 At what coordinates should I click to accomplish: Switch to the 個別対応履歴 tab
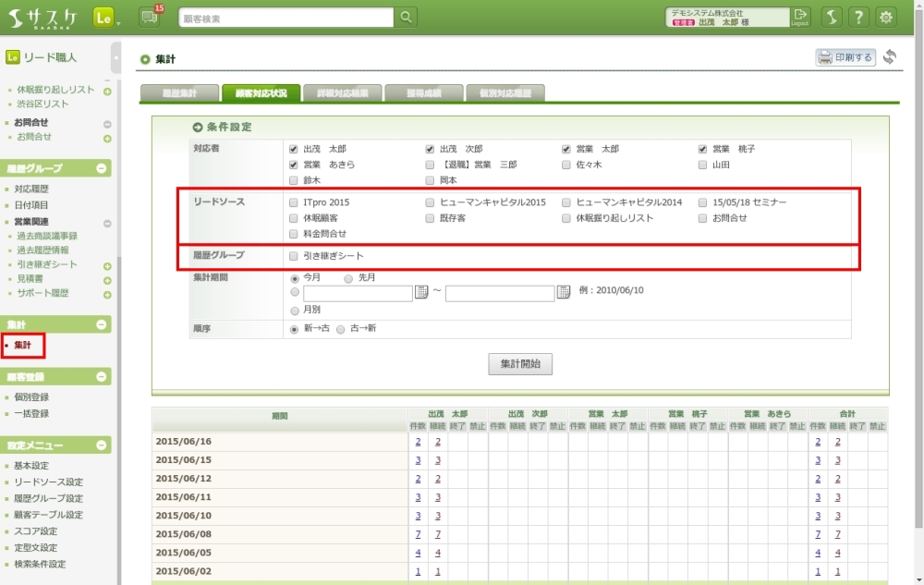point(505,93)
